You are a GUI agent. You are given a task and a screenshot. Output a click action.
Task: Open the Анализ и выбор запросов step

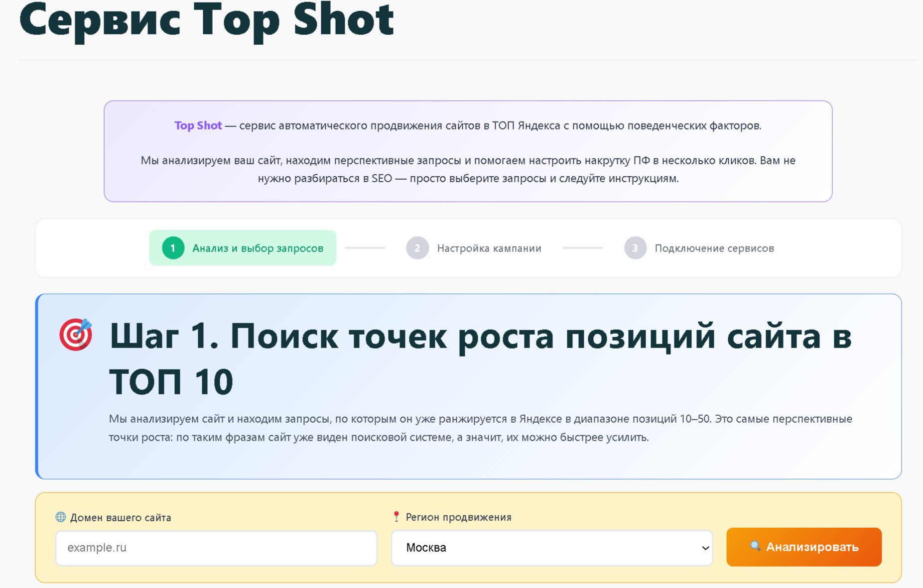[x=243, y=248]
